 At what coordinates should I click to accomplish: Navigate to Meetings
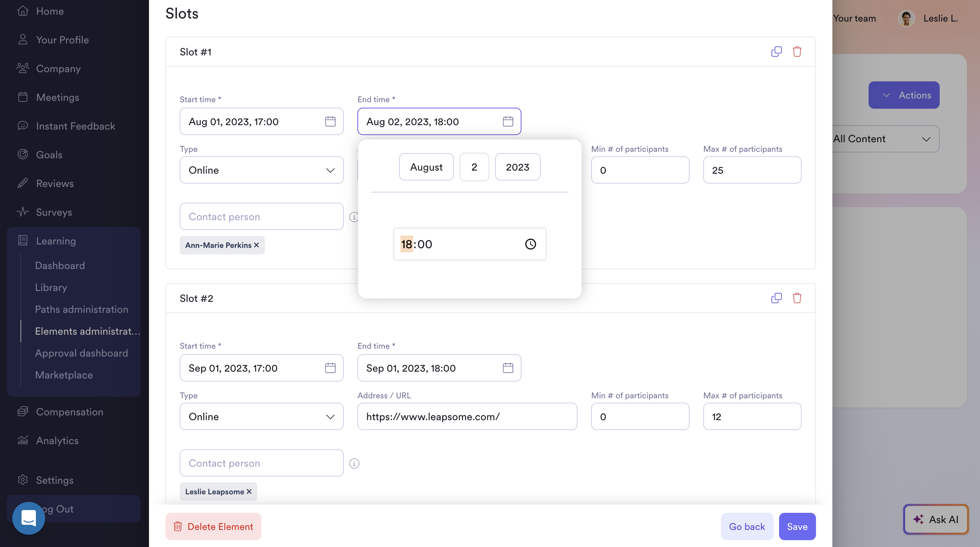[x=48, y=97]
